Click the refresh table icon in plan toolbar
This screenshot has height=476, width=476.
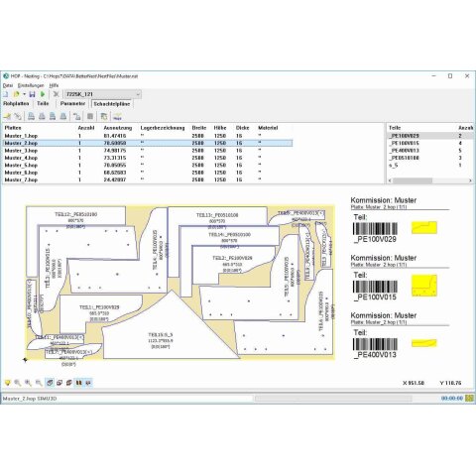click(104, 116)
